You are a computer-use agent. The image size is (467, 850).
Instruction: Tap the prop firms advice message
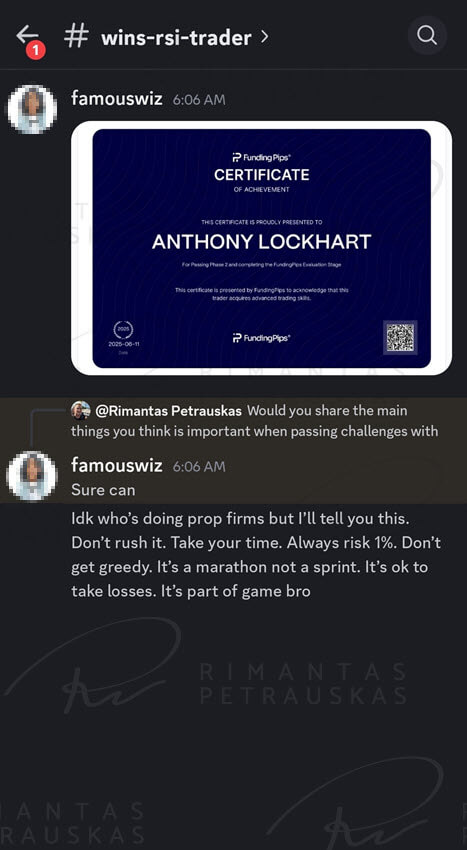coord(256,555)
